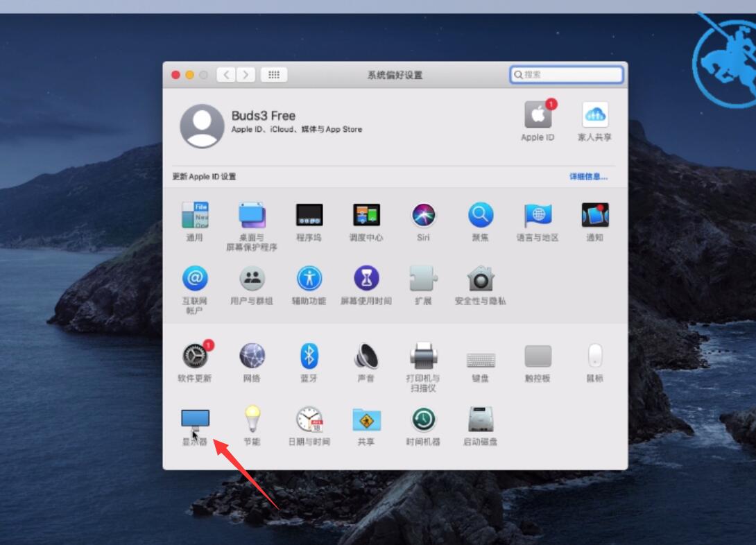Open Time Machine (时间机器) settings
This screenshot has width=756, height=545.
click(423, 419)
